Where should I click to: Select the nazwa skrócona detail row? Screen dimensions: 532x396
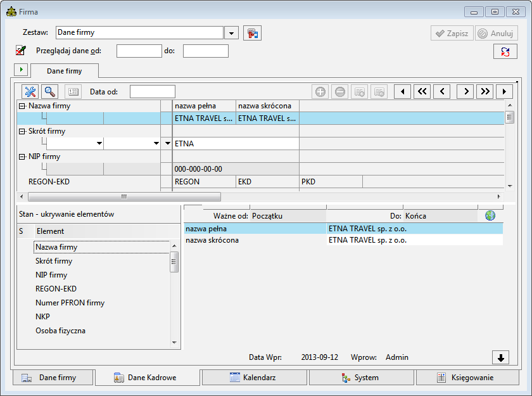click(343, 240)
